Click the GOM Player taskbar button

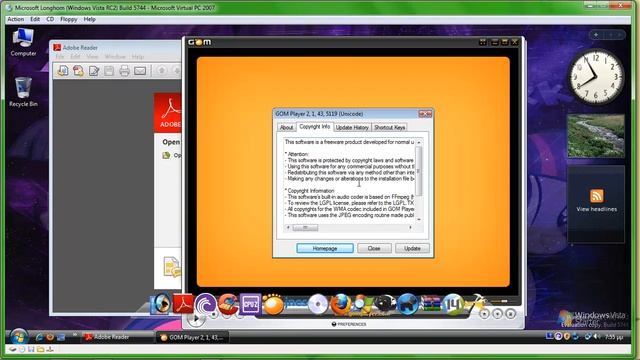pyautogui.click(x=192, y=337)
